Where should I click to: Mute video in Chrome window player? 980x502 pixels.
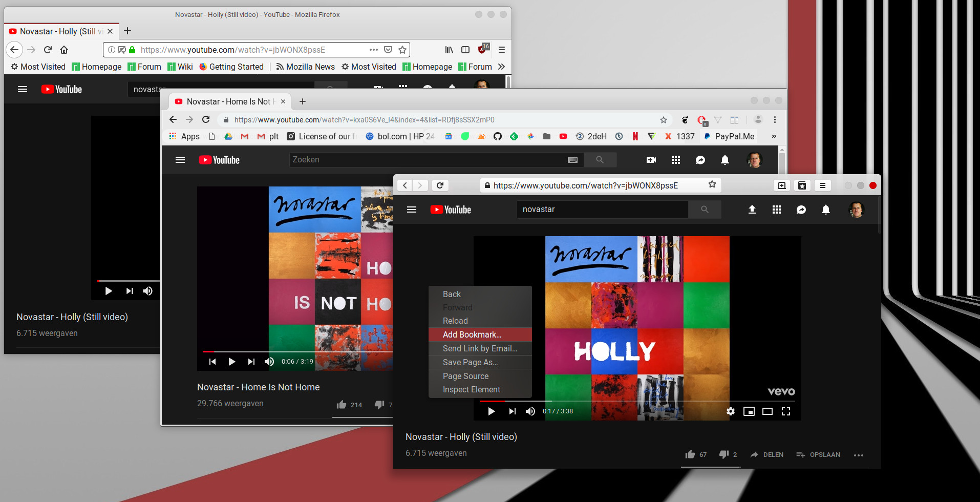pos(269,362)
